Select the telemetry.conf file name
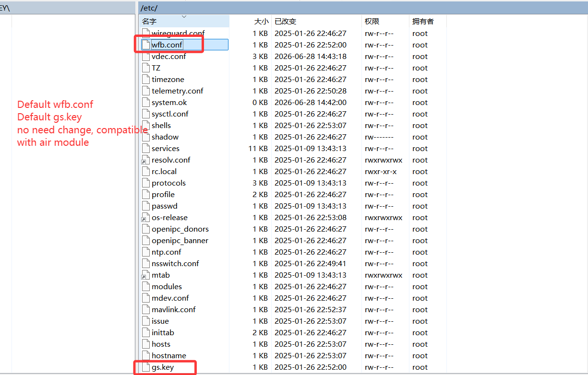This screenshot has height=375, width=588. pos(178,91)
